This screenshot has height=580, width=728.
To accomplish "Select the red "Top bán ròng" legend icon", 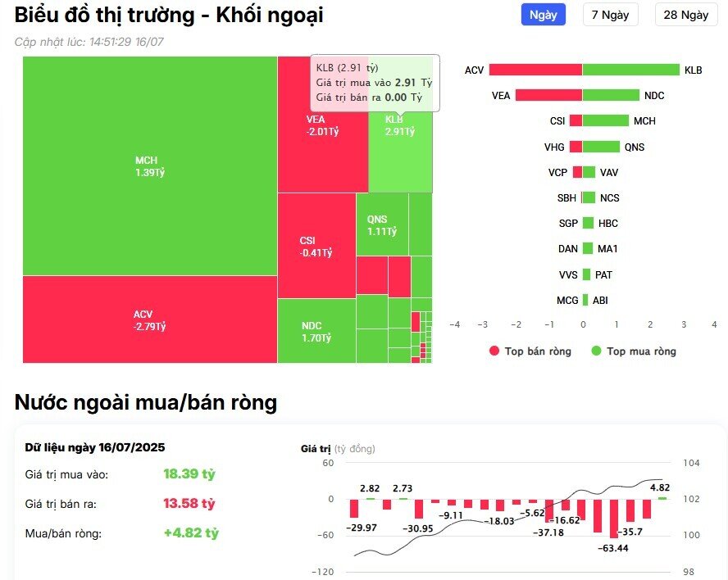I will 493,351.
